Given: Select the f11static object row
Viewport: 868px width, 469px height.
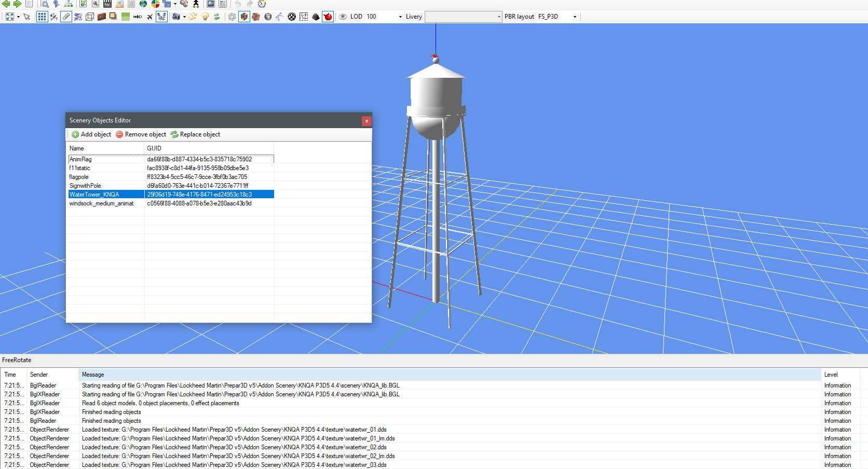Looking at the screenshot, I should tap(171, 168).
